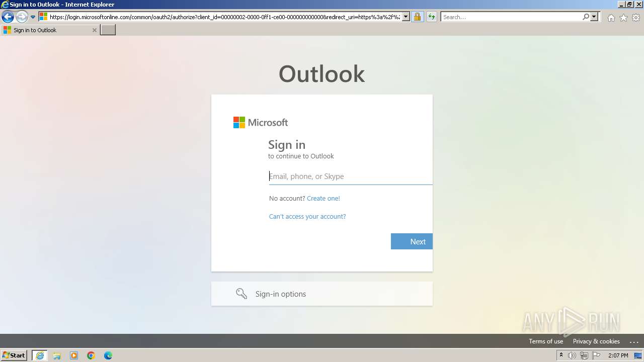Click Internet Explorer taskbar icon
Screen dimensions: 644x362
click(40, 355)
